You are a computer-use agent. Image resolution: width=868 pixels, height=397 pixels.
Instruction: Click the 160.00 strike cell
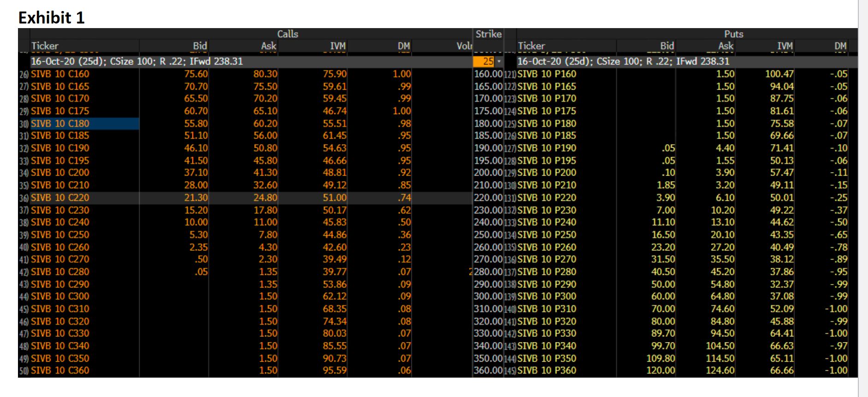coord(488,74)
